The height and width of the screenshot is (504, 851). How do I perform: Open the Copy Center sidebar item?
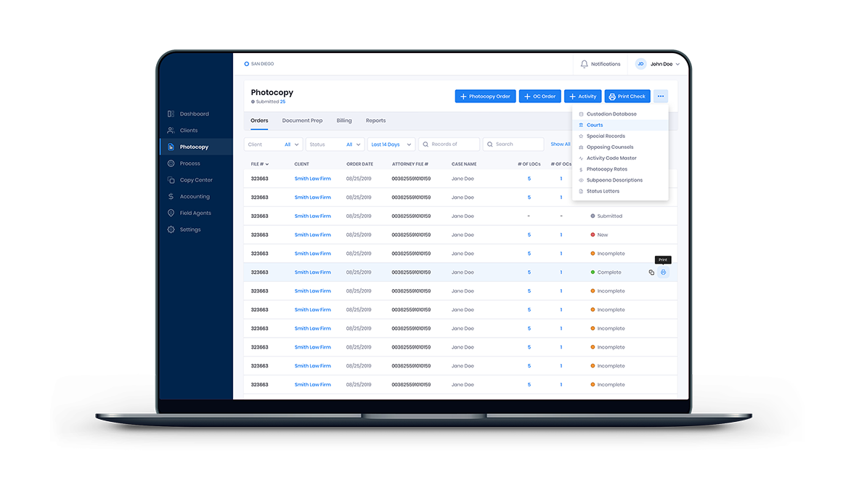(x=196, y=180)
